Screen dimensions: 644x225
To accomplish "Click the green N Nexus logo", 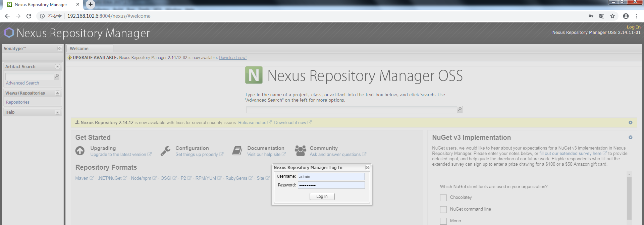I will (254, 75).
